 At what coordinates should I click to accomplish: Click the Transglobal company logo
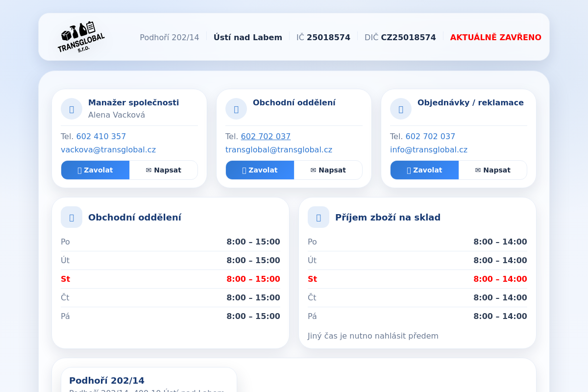pyautogui.click(x=81, y=37)
